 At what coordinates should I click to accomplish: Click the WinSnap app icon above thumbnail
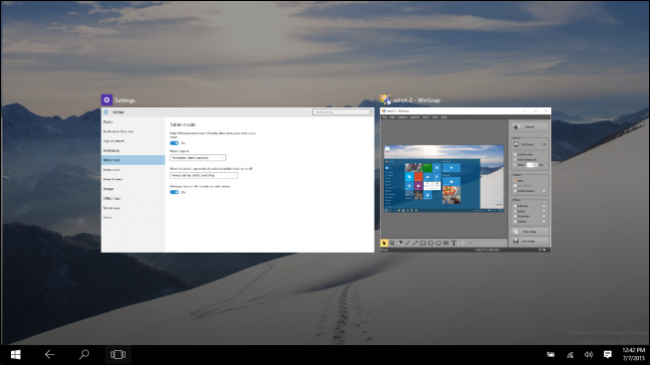coord(386,100)
